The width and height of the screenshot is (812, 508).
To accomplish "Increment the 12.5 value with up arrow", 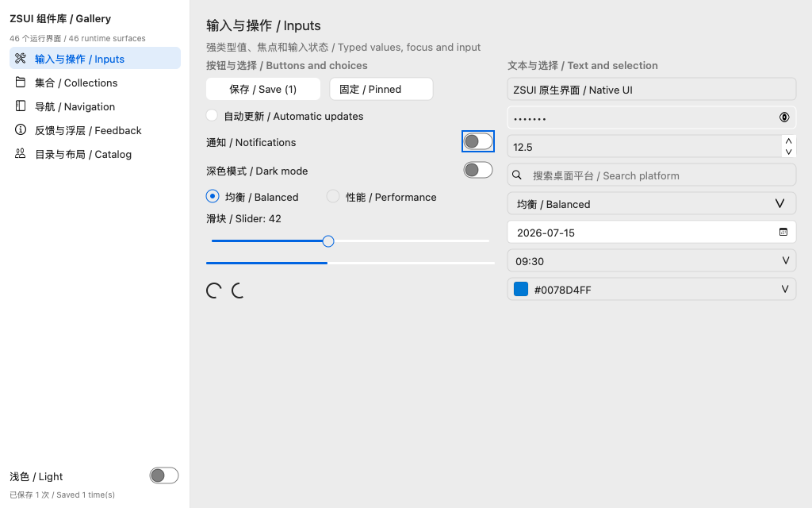I will 788,141.
